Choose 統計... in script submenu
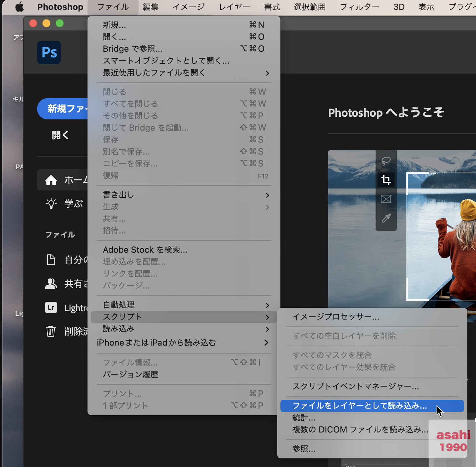Screen dimensions: 476x467 (x=372, y=418)
